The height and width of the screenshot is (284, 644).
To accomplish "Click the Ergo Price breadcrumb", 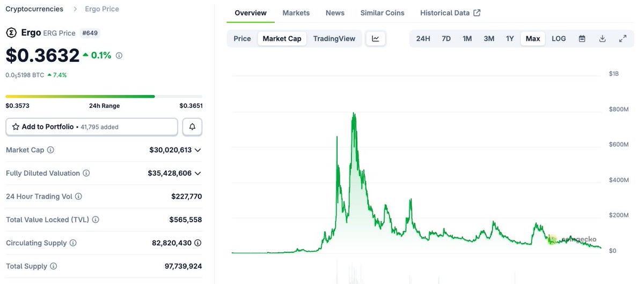I will [102, 9].
